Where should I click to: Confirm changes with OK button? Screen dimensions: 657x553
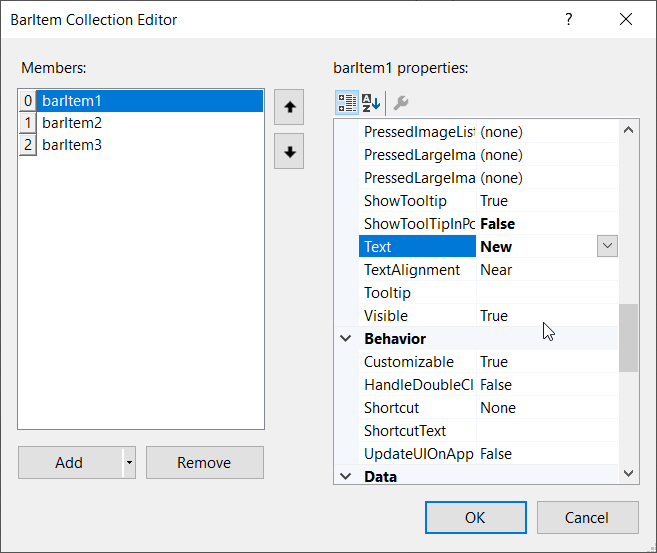tap(475, 517)
